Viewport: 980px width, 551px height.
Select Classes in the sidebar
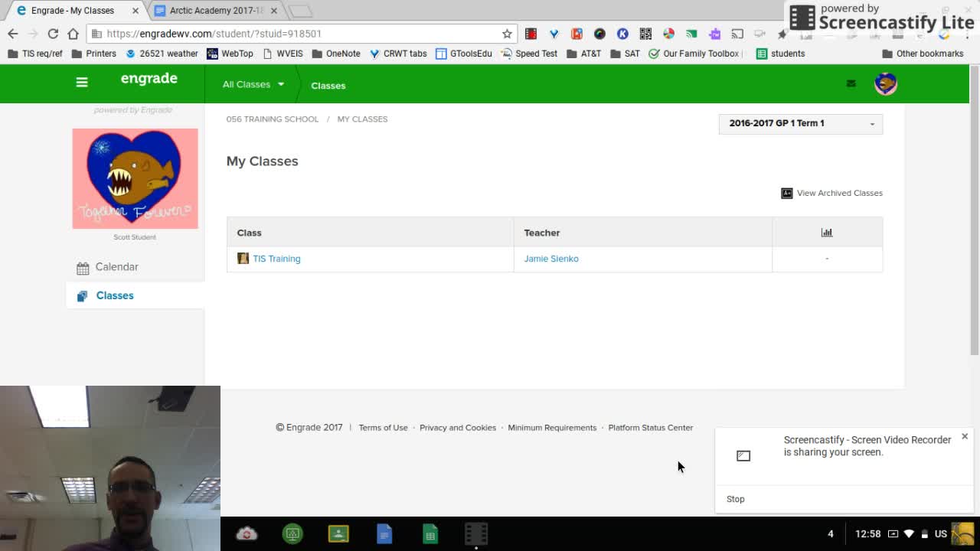(x=135, y=295)
